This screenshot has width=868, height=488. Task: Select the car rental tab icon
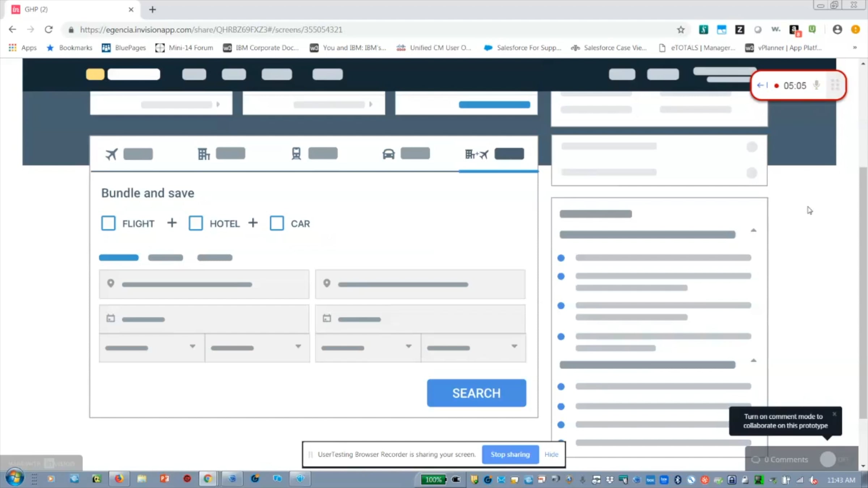(388, 154)
